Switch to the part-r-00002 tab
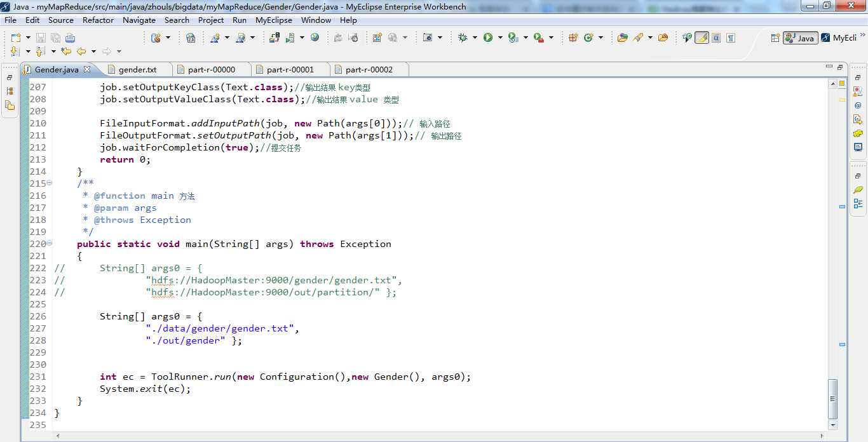 coord(369,69)
